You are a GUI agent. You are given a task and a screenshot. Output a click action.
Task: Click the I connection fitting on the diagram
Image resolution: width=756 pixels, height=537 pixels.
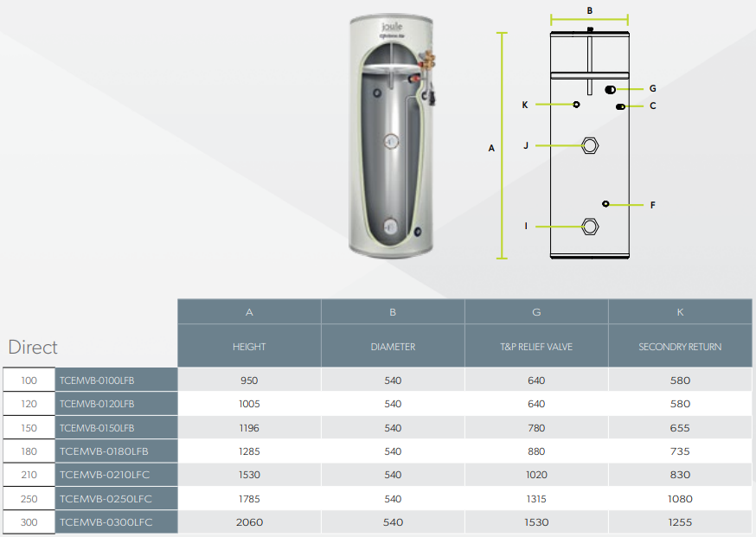pos(589,226)
